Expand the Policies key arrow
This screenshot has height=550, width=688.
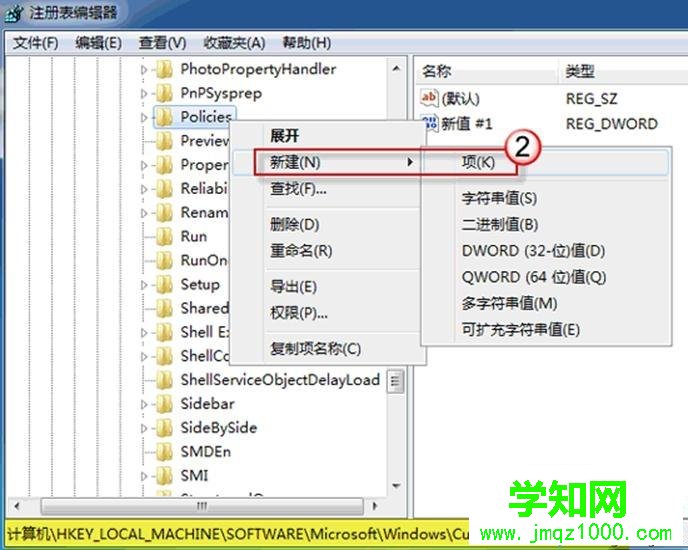144,117
